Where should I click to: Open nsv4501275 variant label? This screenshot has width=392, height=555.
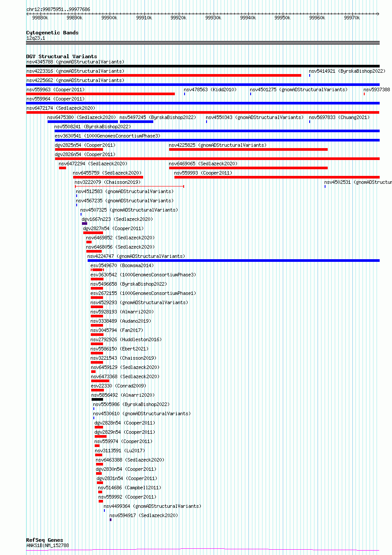(x=298, y=89)
